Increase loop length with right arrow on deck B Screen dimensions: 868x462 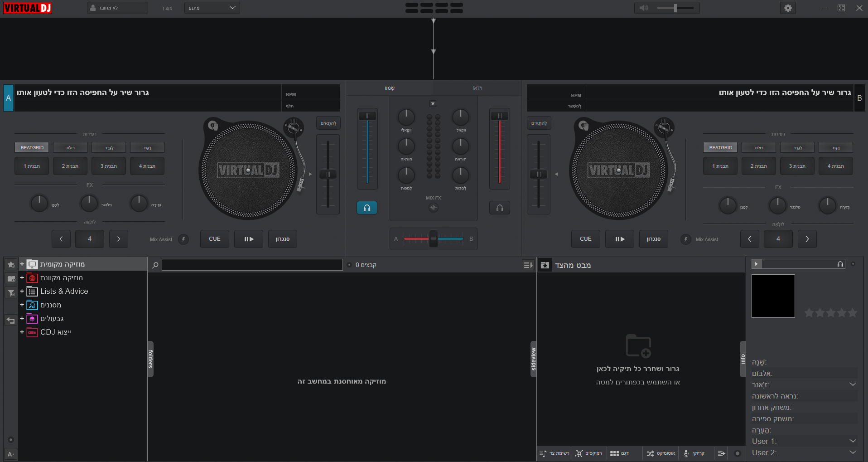(807, 239)
